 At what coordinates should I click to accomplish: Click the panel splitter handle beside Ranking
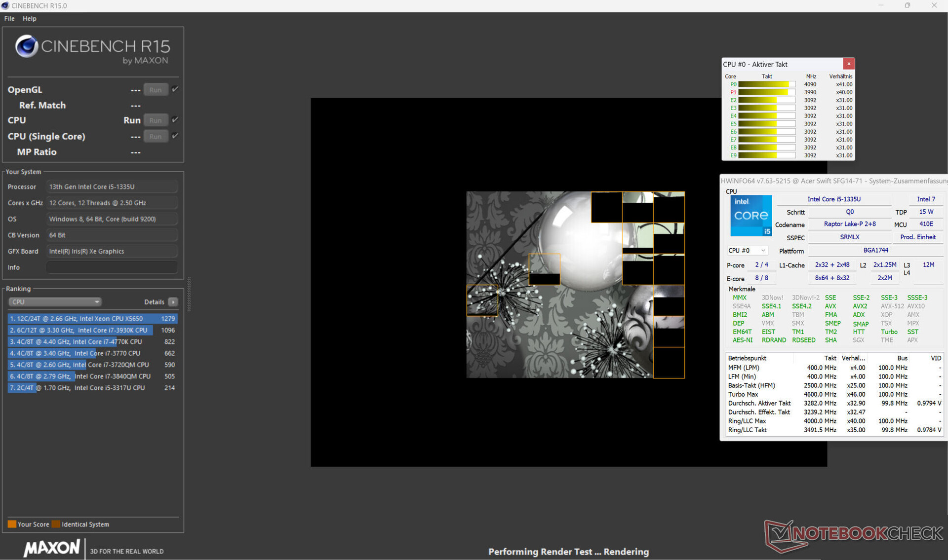coord(189,295)
